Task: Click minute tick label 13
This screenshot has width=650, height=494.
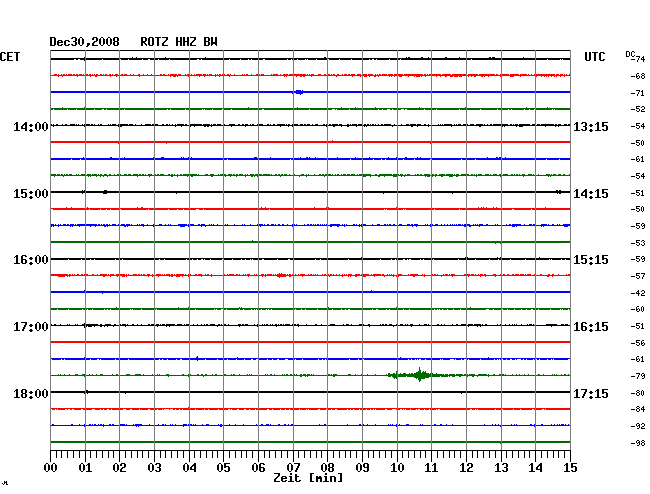Action: [501, 468]
